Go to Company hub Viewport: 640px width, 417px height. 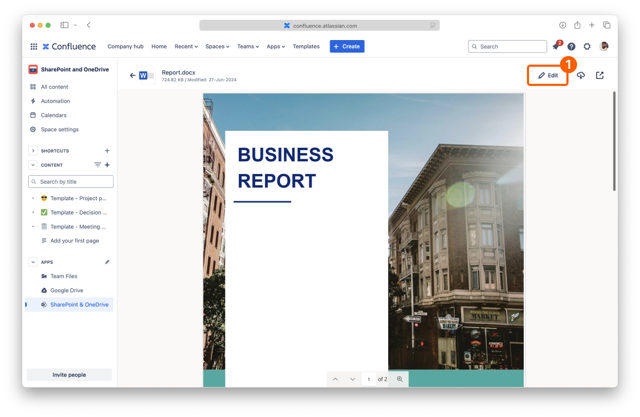125,46
